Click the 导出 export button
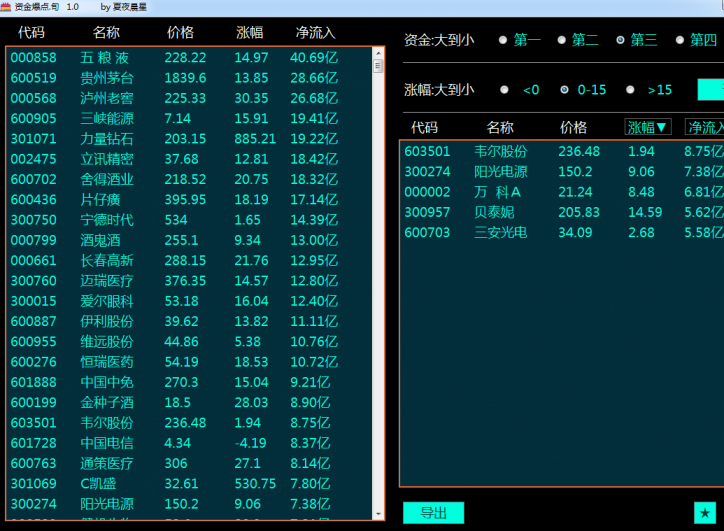This screenshot has width=724, height=531. [x=433, y=513]
